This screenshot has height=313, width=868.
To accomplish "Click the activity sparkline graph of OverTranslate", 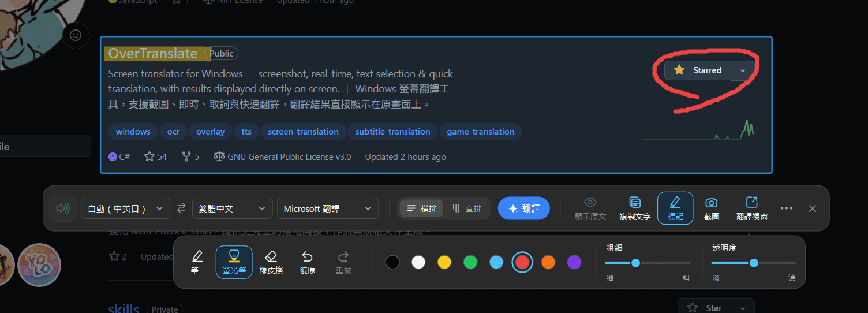I will (698, 130).
